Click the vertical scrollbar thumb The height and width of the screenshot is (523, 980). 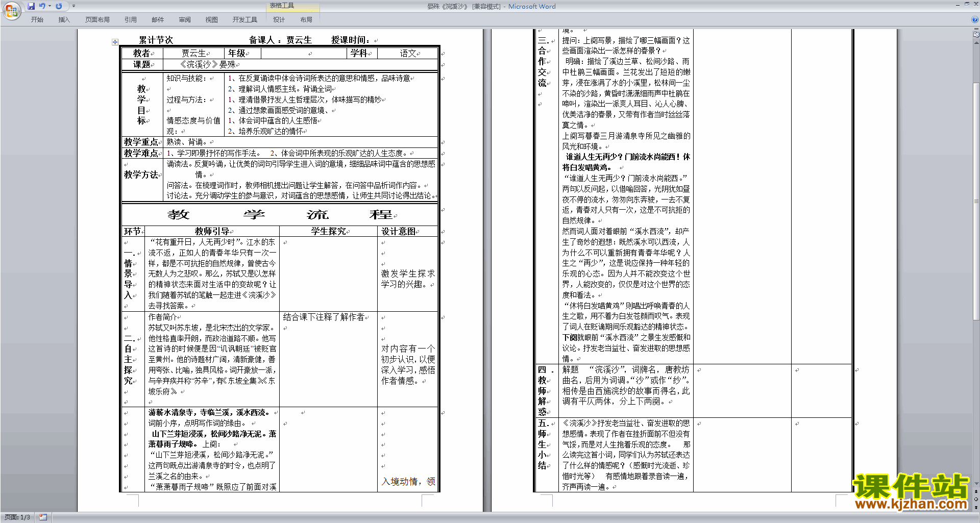tap(976, 202)
